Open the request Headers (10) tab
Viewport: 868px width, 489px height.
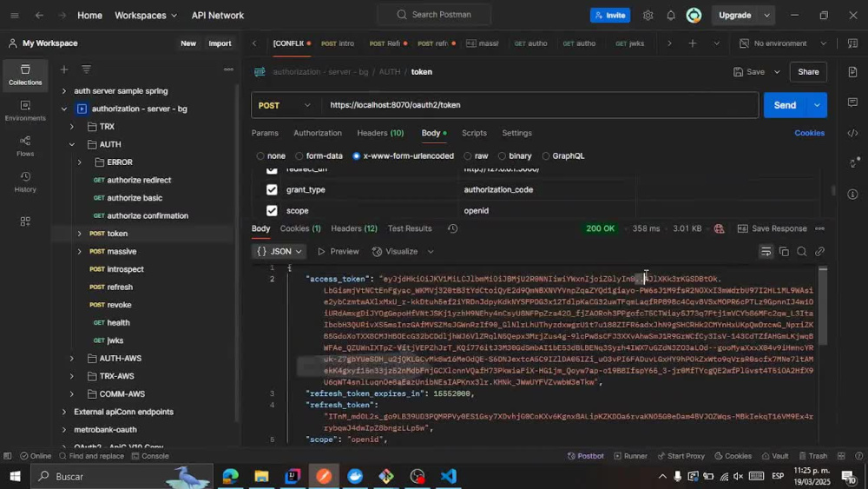[x=380, y=133]
